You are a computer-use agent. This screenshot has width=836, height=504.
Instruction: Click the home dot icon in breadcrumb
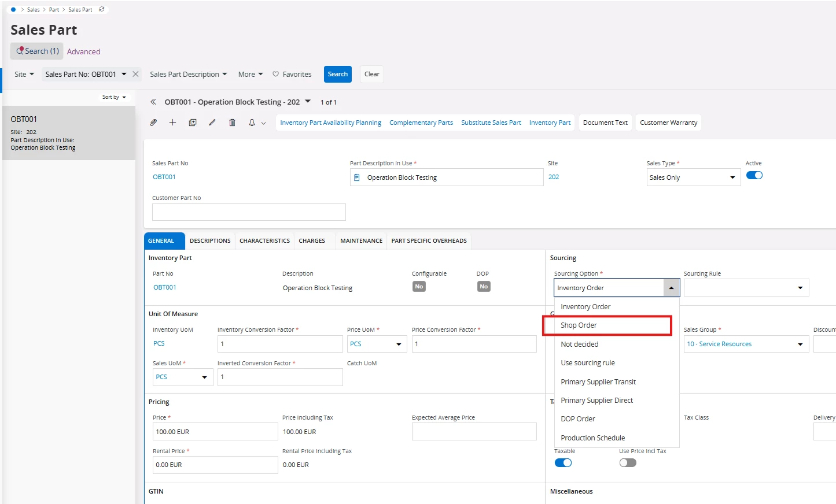click(x=13, y=9)
